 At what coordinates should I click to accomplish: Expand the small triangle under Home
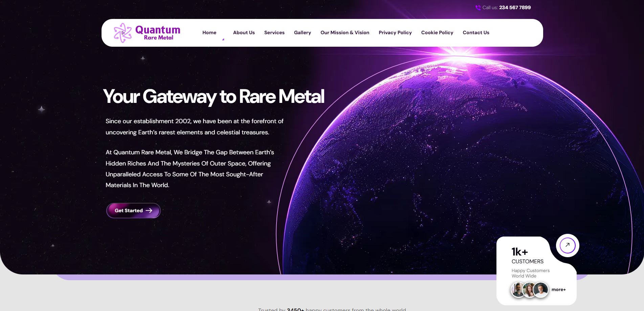click(223, 40)
